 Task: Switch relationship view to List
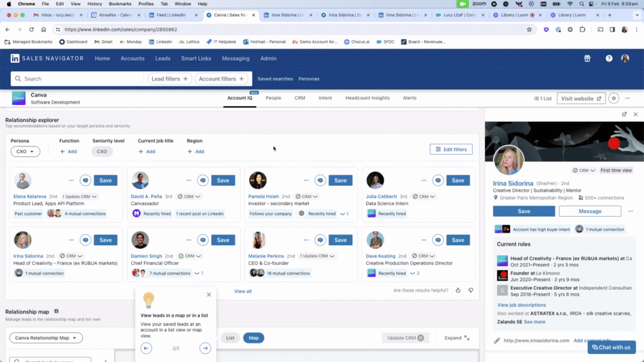point(230,337)
